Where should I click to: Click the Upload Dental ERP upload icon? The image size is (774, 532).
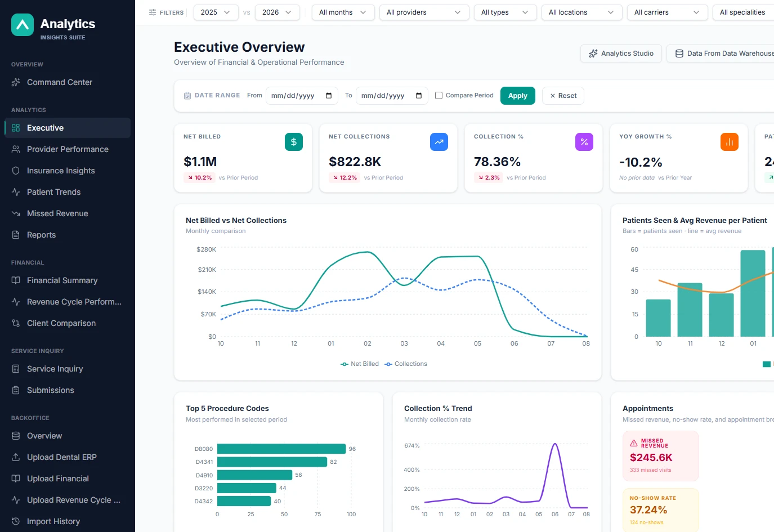(x=16, y=457)
